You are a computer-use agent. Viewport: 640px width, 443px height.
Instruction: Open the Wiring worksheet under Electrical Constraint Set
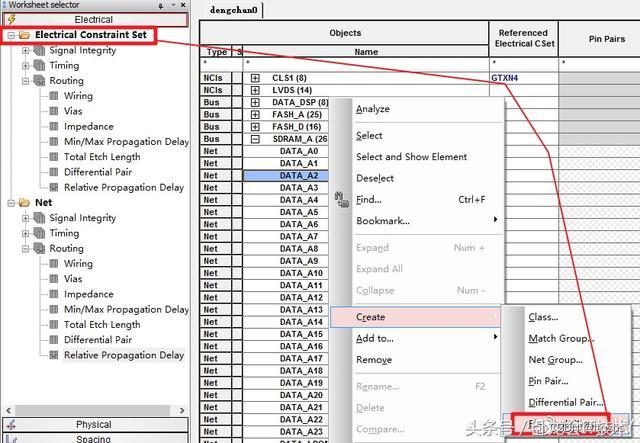[x=78, y=96]
